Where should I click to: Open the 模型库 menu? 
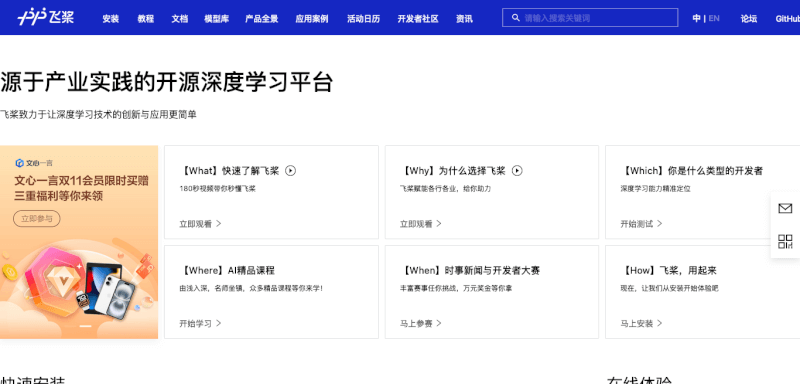pyautogui.click(x=216, y=19)
